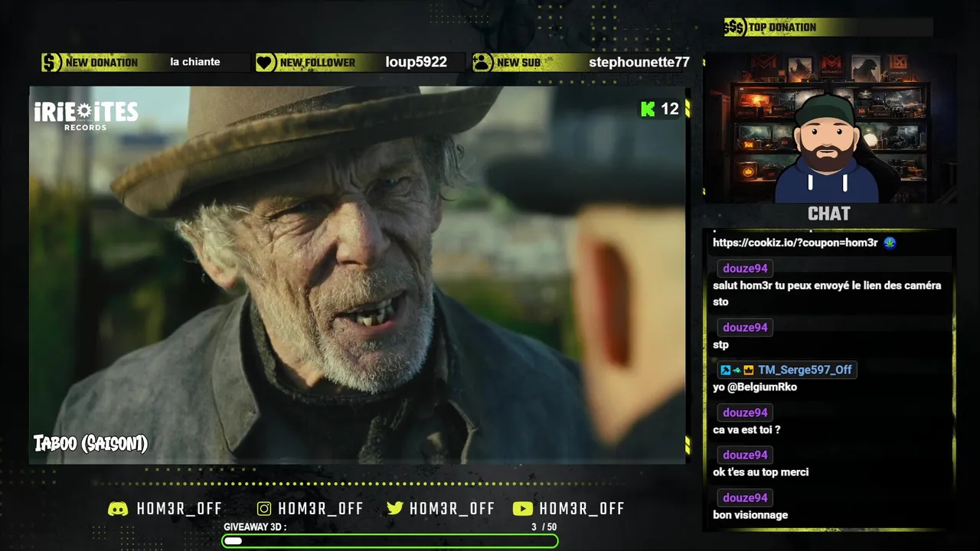Click the YouTube logo icon

[x=522, y=509]
